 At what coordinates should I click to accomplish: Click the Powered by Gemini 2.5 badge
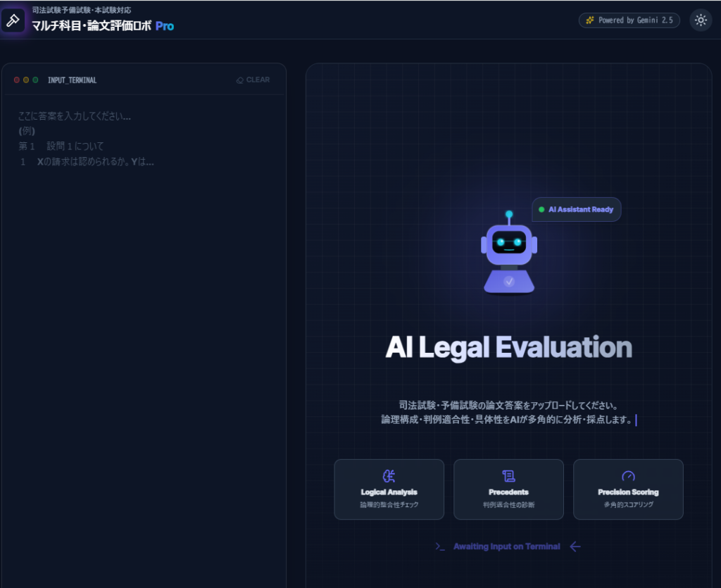629,20
